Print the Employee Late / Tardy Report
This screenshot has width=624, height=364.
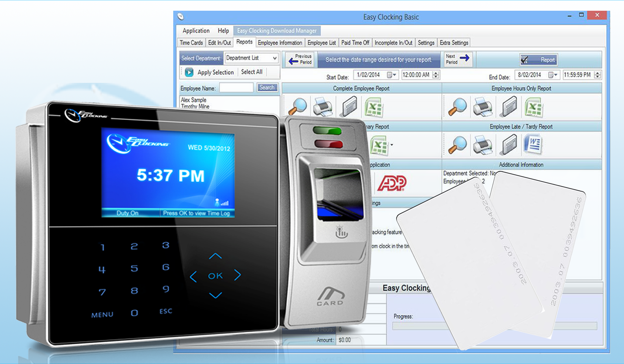483,145
